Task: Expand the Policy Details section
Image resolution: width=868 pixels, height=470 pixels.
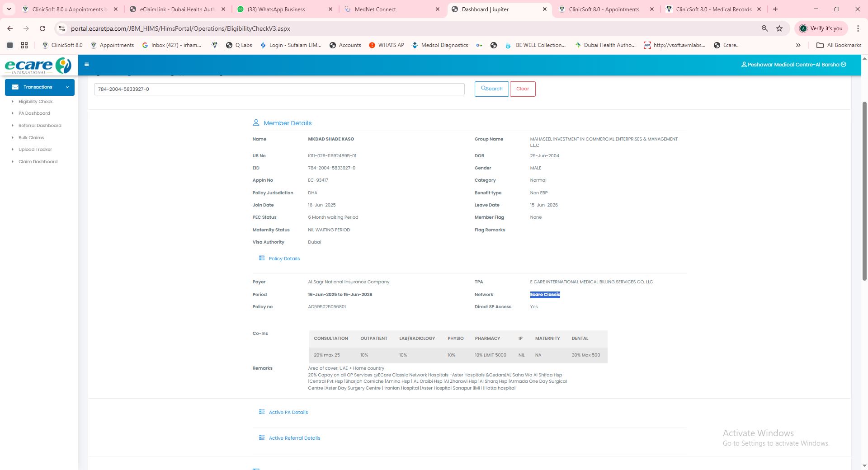Action: 279,258
